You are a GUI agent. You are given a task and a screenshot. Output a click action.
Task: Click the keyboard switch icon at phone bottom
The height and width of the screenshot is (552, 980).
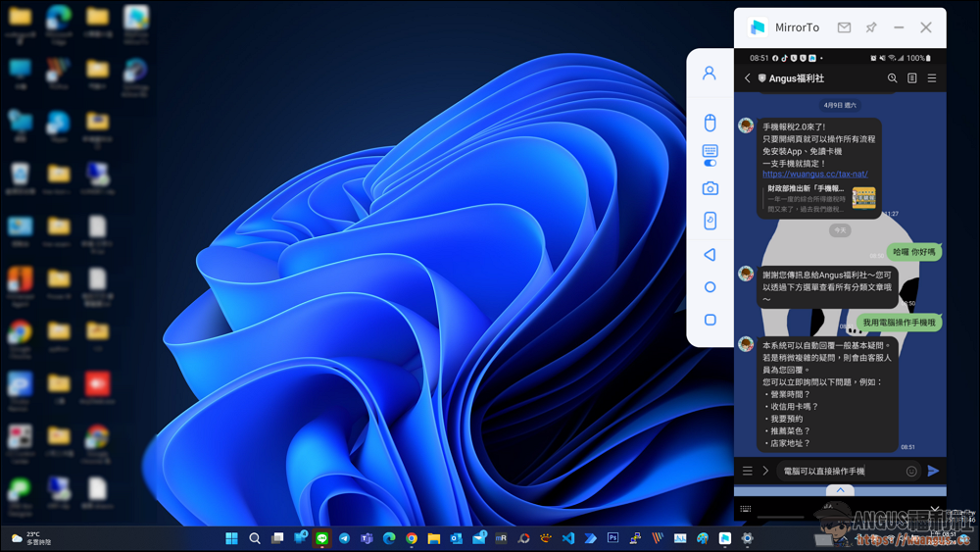tap(746, 509)
